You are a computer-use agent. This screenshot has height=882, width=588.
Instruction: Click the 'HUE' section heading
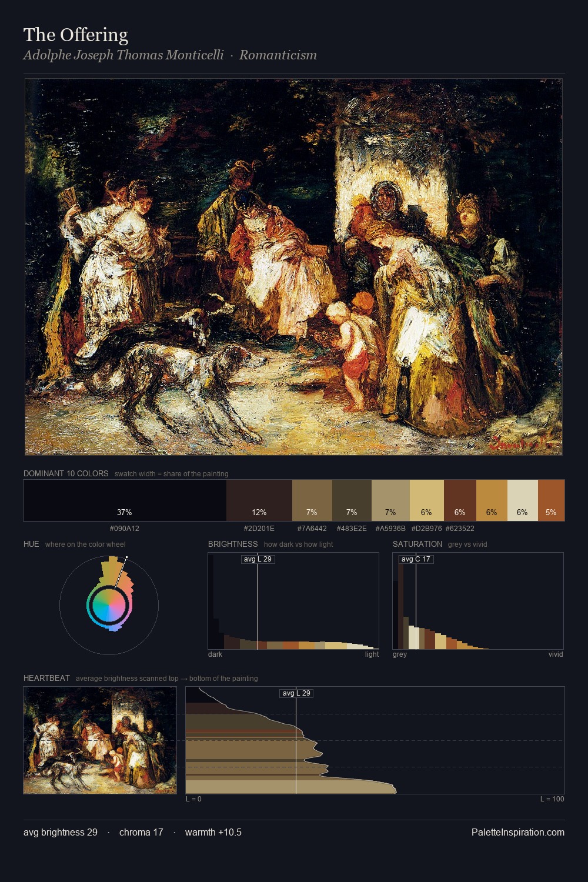point(31,544)
